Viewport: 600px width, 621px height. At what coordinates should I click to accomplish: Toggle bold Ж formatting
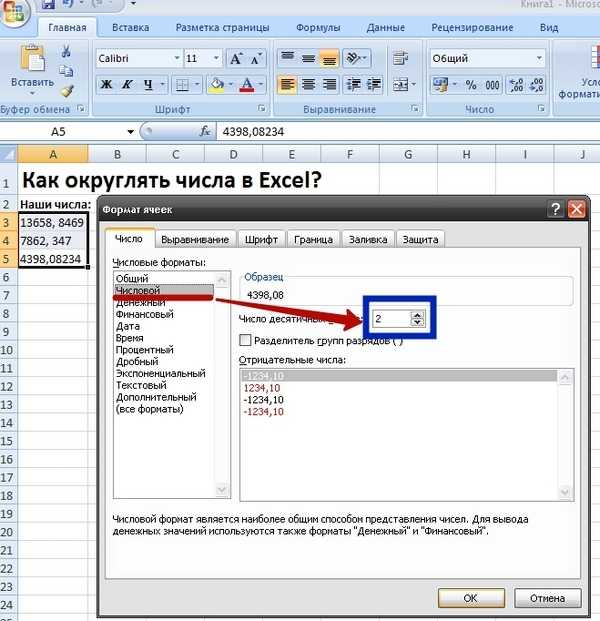tap(106, 84)
